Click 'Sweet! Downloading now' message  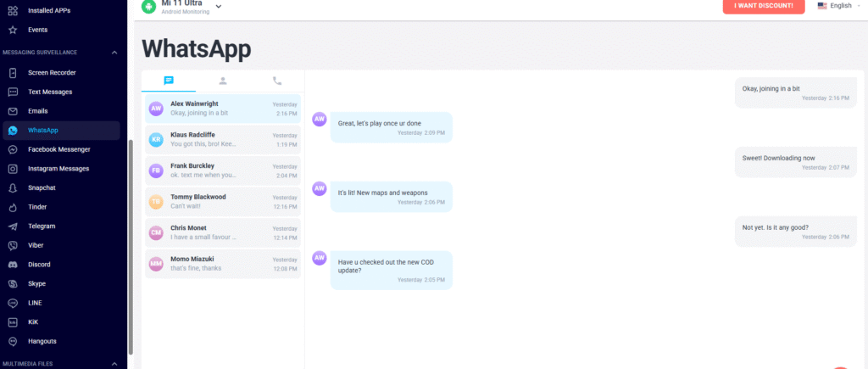click(795, 162)
